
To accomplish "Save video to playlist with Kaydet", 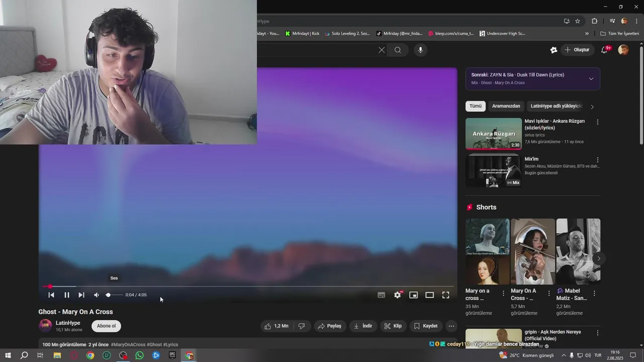I will (x=426, y=326).
